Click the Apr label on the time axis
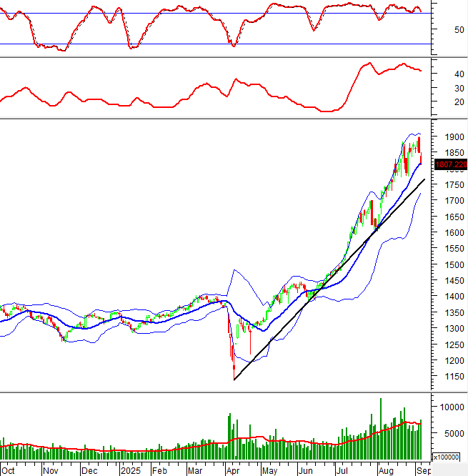This screenshot has width=468, height=476. 233,471
